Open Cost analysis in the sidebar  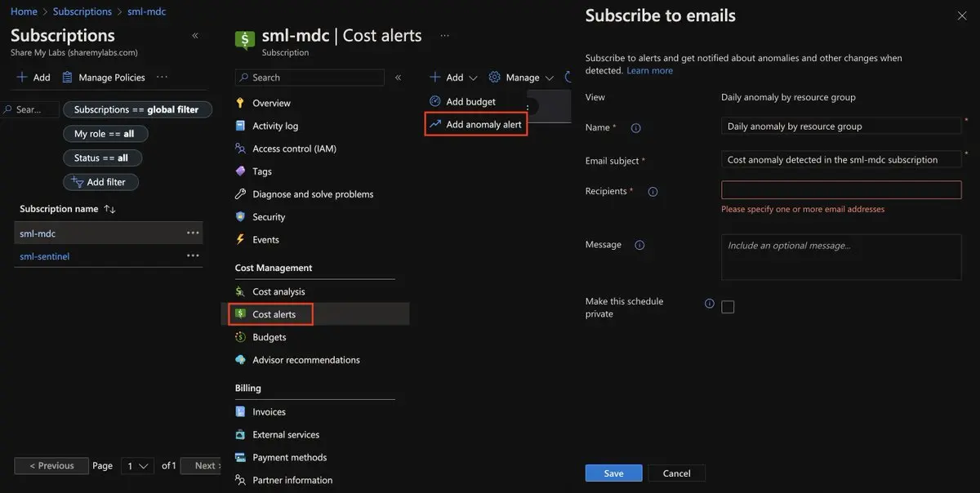278,291
